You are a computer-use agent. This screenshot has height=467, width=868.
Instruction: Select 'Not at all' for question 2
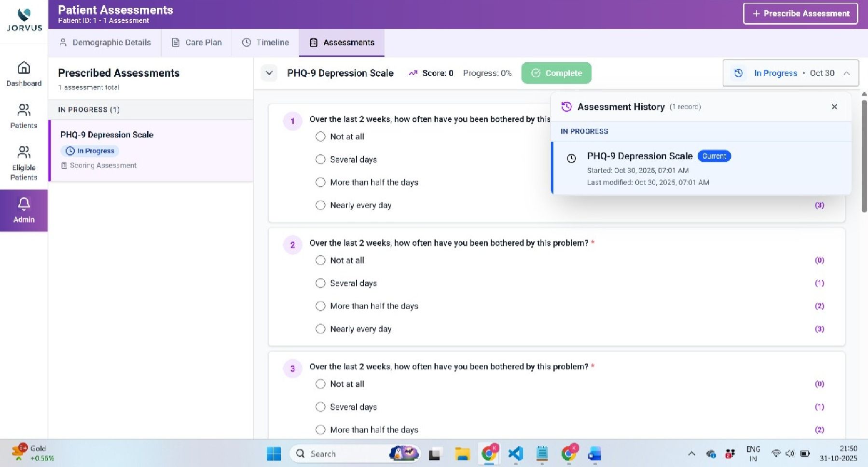(x=320, y=260)
